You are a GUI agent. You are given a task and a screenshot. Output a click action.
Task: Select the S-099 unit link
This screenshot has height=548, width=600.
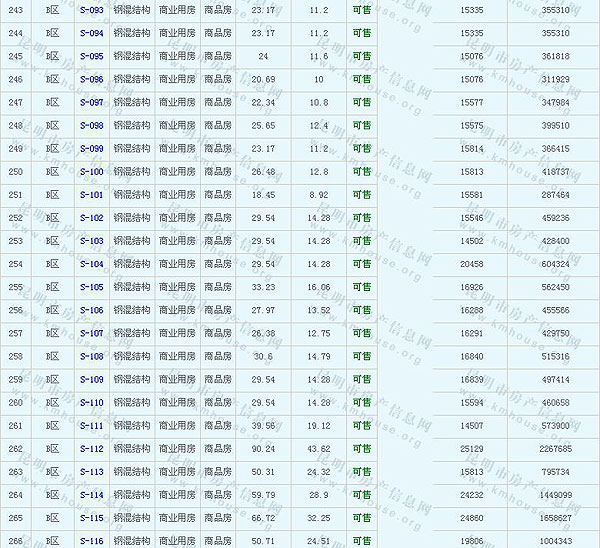[x=91, y=149]
